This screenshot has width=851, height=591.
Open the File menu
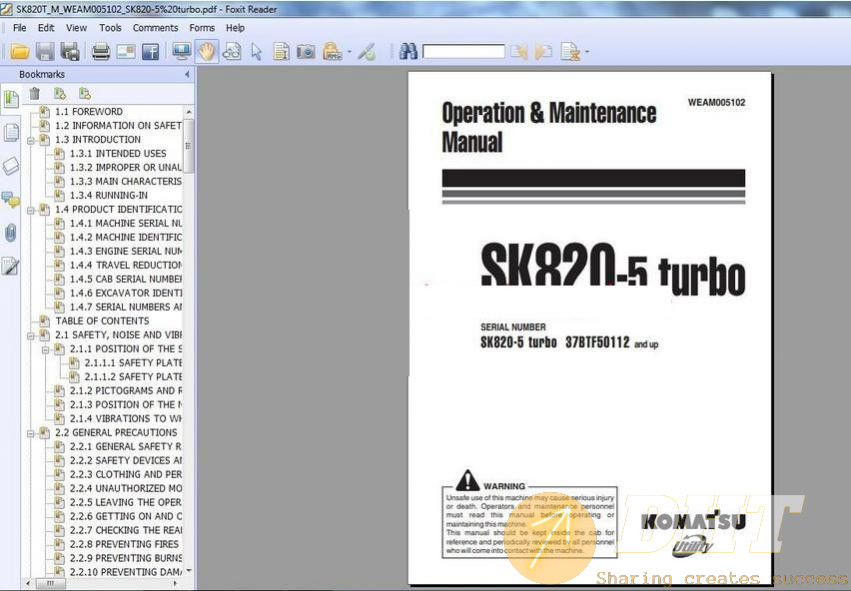tap(20, 28)
